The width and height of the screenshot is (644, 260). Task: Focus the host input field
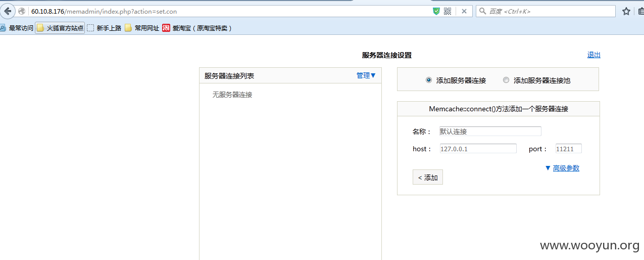coord(478,149)
